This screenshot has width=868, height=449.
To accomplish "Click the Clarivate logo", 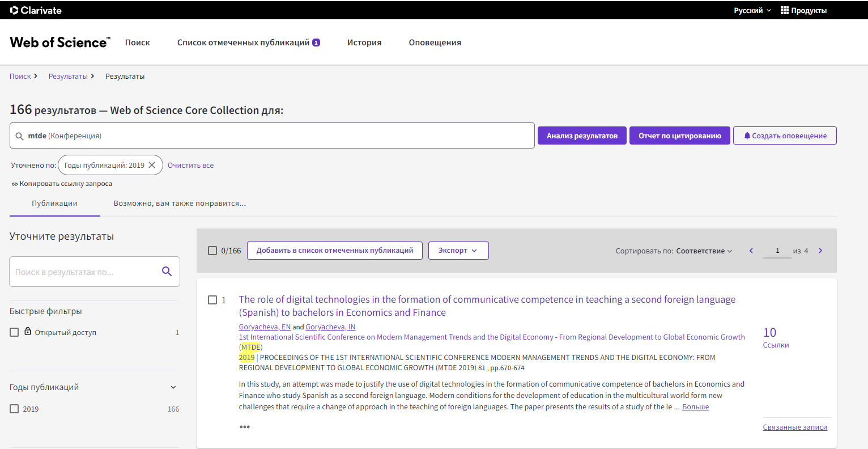I will click(36, 10).
